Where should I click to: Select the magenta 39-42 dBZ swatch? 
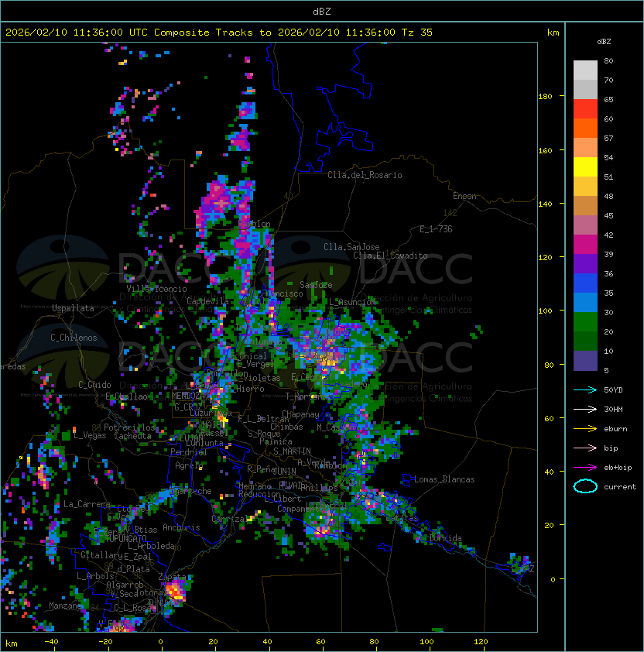585,245
